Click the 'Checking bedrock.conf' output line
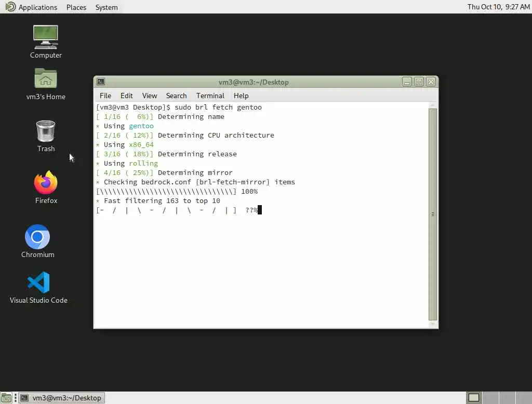This screenshot has width=532, height=404. click(x=196, y=182)
